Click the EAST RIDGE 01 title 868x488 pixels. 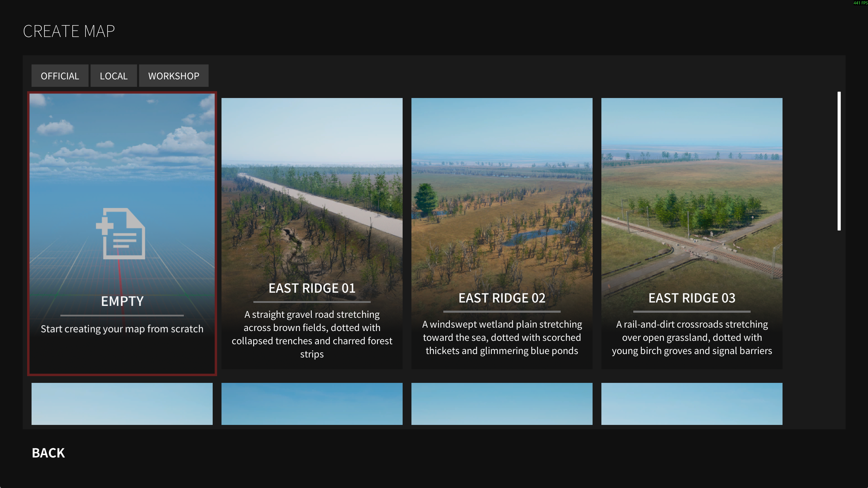click(x=312, y=288)
